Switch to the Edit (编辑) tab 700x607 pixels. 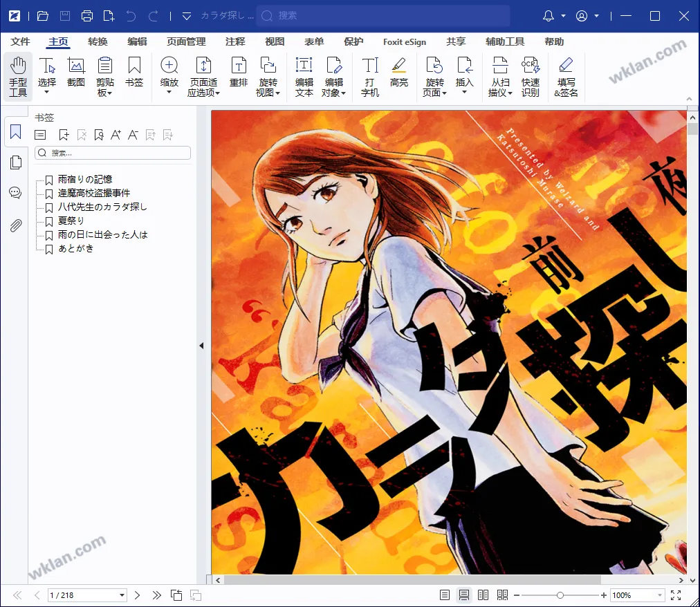137,41
